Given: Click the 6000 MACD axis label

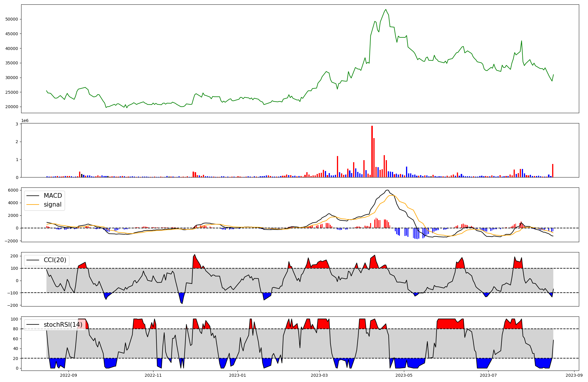Looking at the screenshot, I should click(13, 190).
